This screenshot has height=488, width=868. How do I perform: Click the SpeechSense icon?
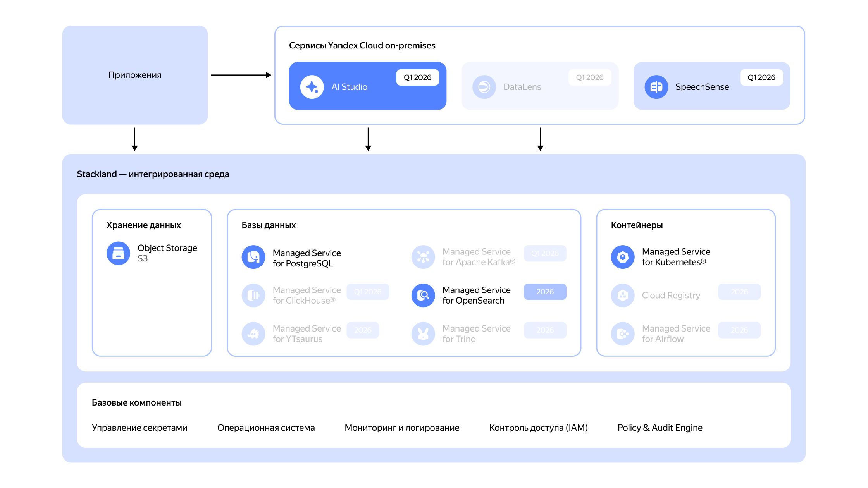pos(656,87)
